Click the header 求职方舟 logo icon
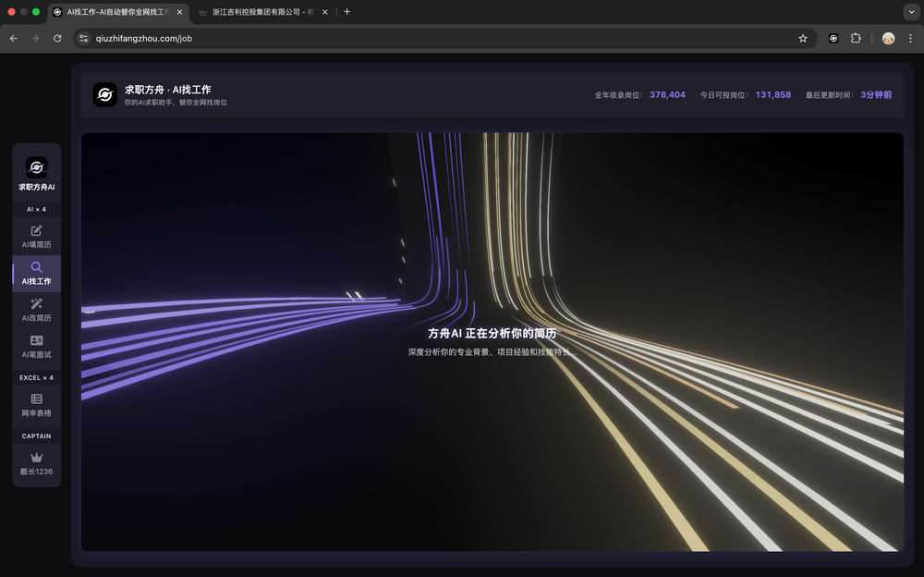 [x=105, y=94]
